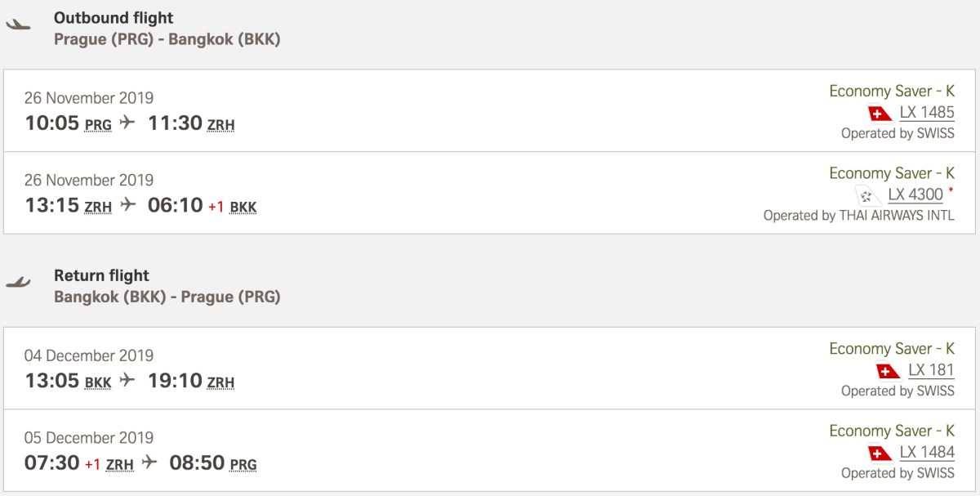Click plane icon between 07:30 ZRH and 08:50 PRG
980x496 pixels.
(149, 463)
